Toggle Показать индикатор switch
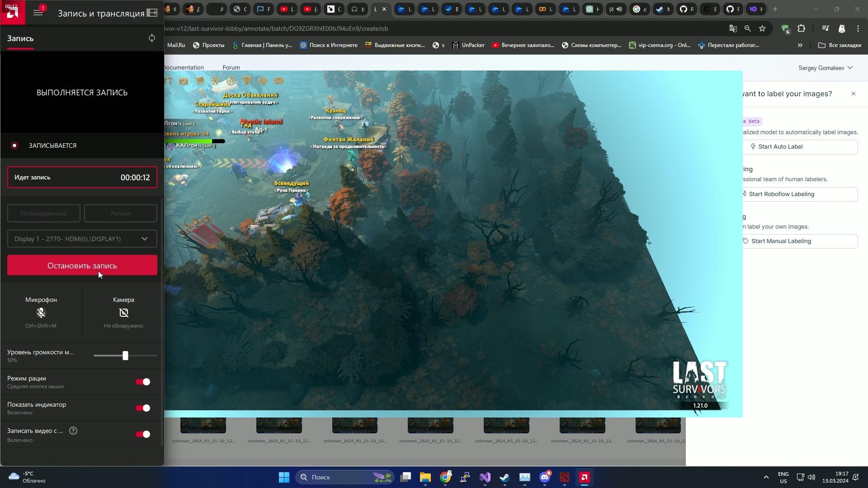Screen dimensions: 868x488 click(143, 408)
